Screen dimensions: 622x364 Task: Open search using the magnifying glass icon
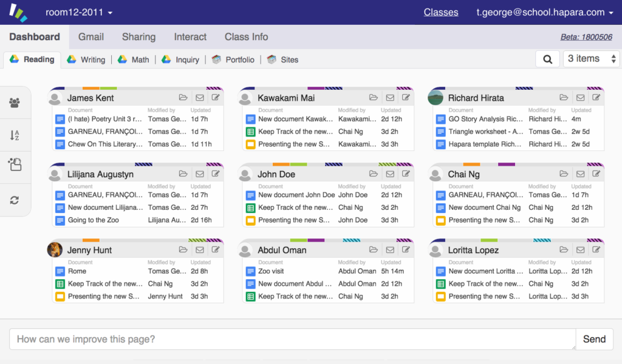point(547,59)
